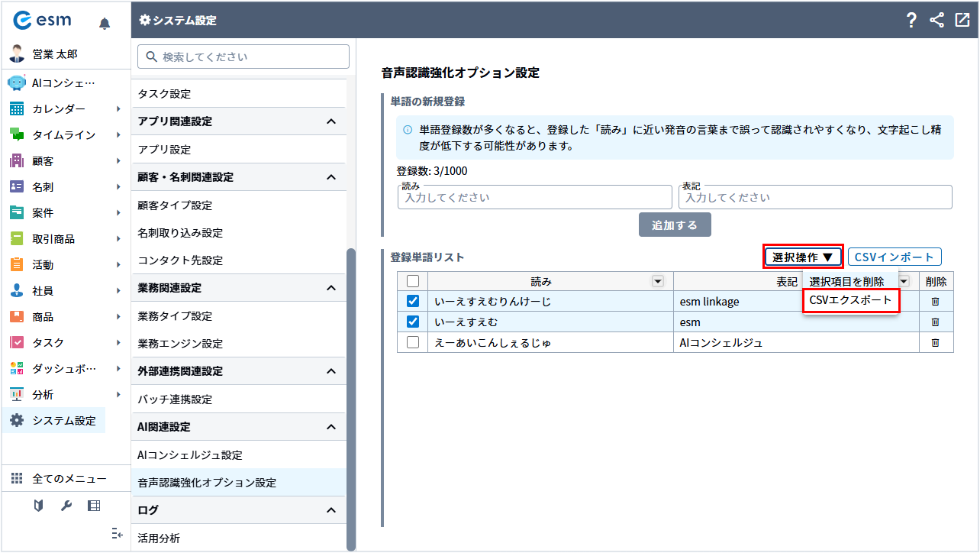This screenshot has width=980, height=553.
Task: Click the share icon in header
Action: 937,21
